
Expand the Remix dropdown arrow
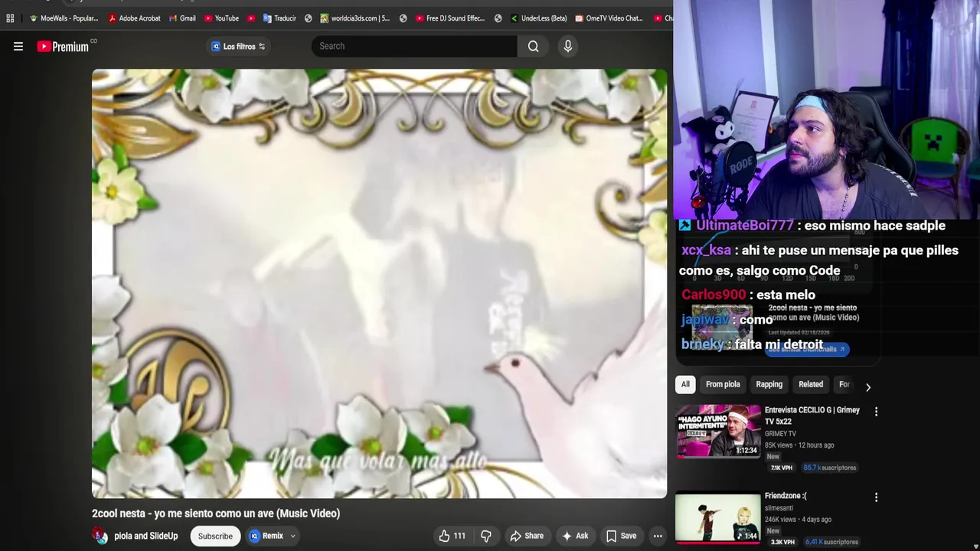coord(292,536)
